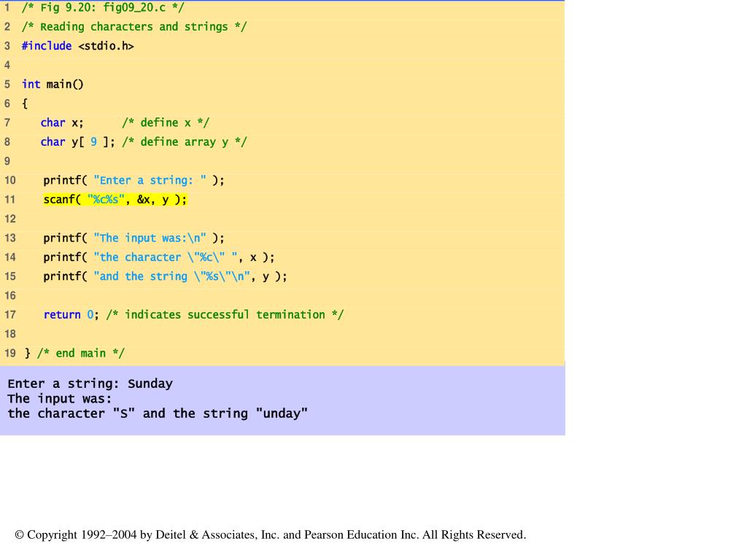Click the comment "/* Fig 9.20: fig09_20.c */"
The height and width of the screenshot is (560, 747).
coord(102,7)
